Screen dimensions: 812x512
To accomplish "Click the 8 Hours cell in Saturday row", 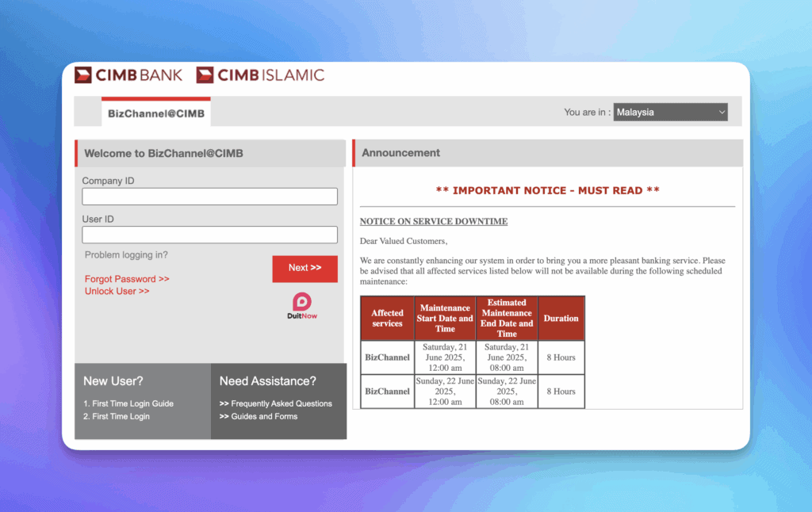I will (x=561, y=357).
